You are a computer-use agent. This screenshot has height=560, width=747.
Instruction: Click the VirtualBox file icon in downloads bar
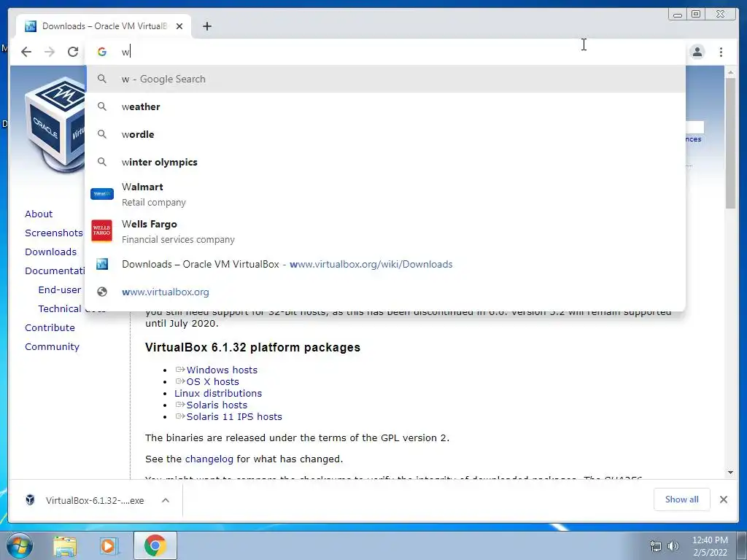pyautogui.click(x=30, y=500)
